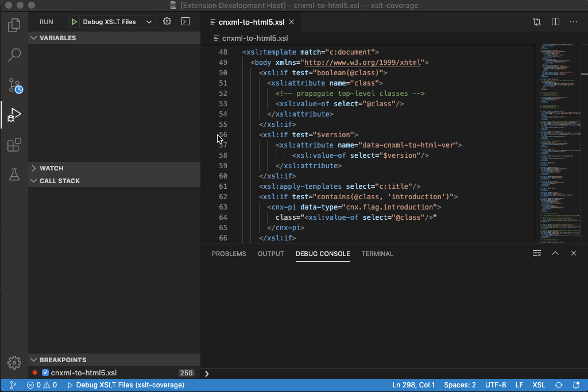Click the sync icon in status bar
This screenshot has width=588, height=392.
coord(558,385)
